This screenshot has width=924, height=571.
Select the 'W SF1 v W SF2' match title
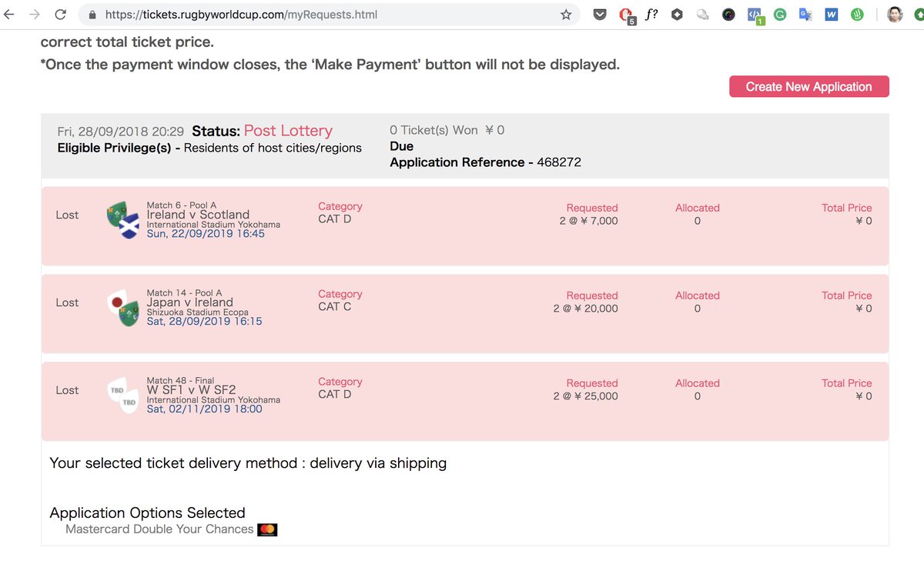coord(191,390)
